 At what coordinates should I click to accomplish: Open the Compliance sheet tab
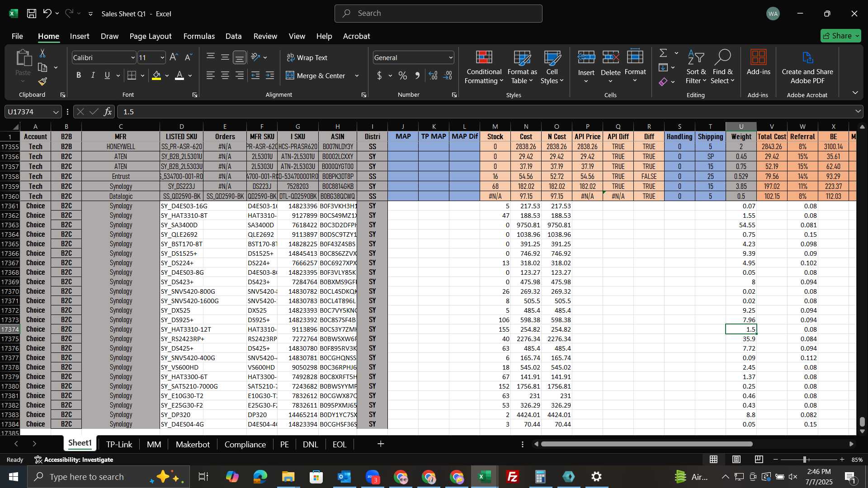[245, 444]
